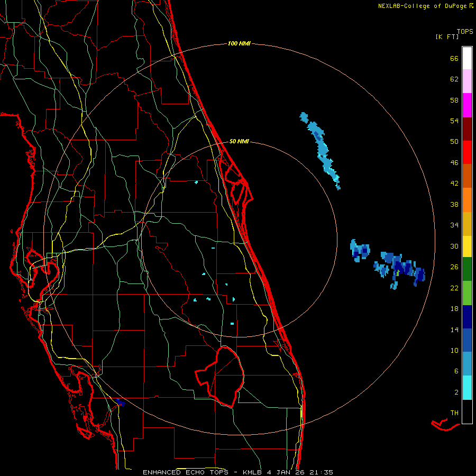
Task: Click the '21:35' timestamp
Action: tap(322, 472)
